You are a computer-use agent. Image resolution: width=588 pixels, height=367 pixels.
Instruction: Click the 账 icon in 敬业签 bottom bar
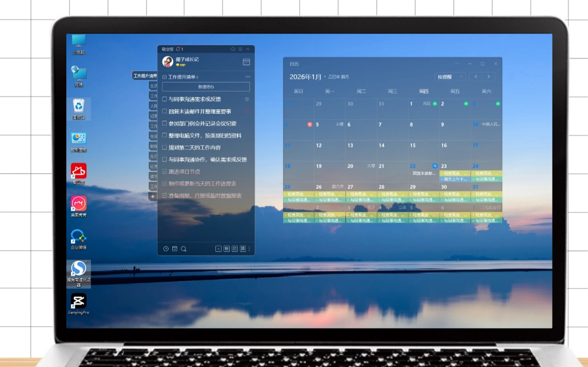tap(226, 249)
